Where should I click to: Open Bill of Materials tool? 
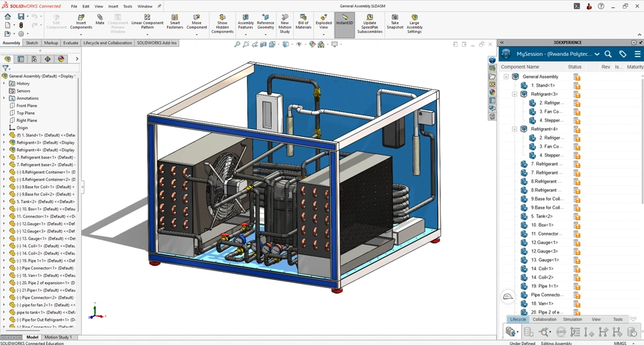pos(303,21)
